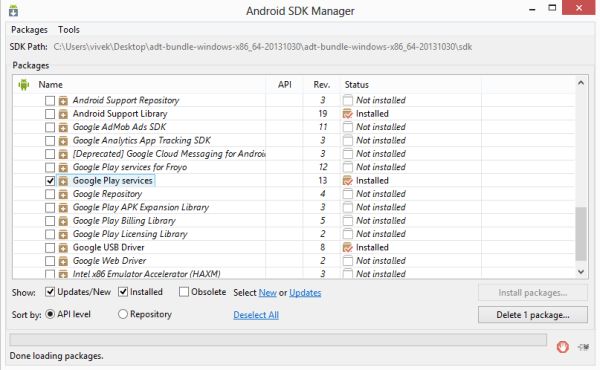Check the Android Support Library checkbox
This screenshot has width=600, height=370.
click(50, 114)
